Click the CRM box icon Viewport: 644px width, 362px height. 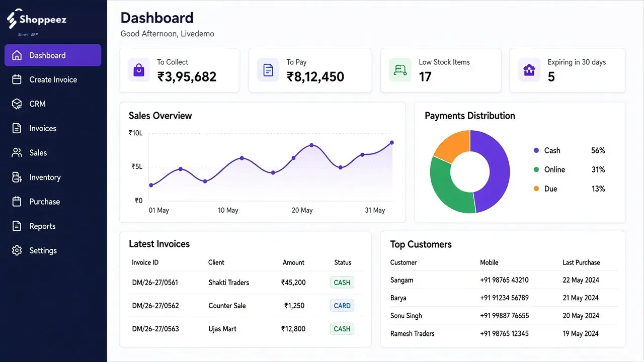[x=17, y=104]
